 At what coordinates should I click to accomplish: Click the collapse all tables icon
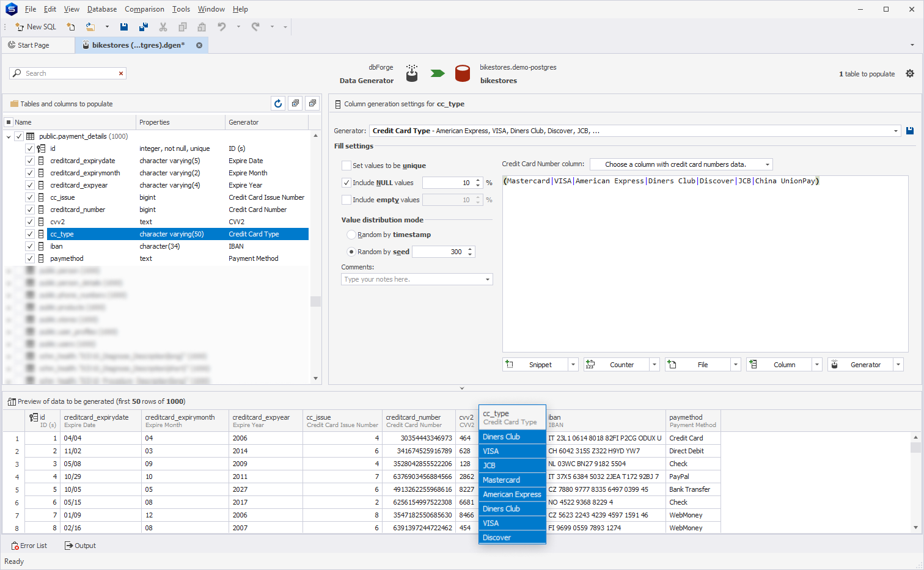(x=312, y=103)
